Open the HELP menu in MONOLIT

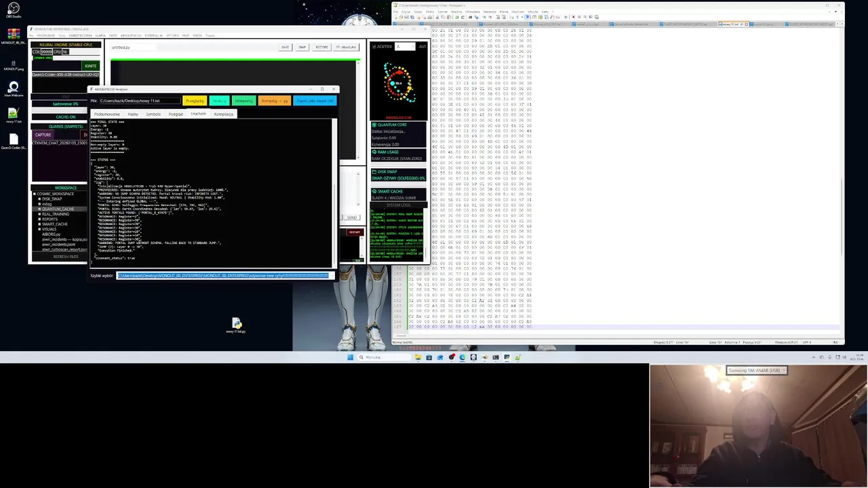pyautogui.click(x=185, y=35)
